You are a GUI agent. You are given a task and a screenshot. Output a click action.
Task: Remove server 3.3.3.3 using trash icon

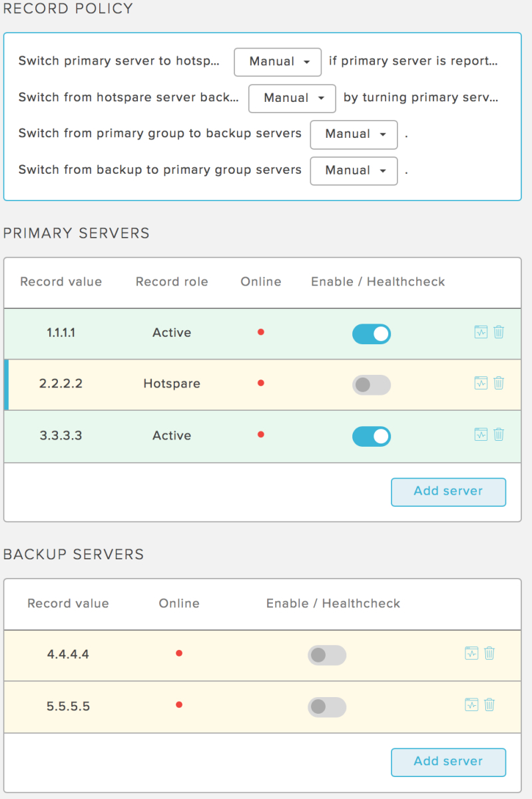(x=499, y=434)
